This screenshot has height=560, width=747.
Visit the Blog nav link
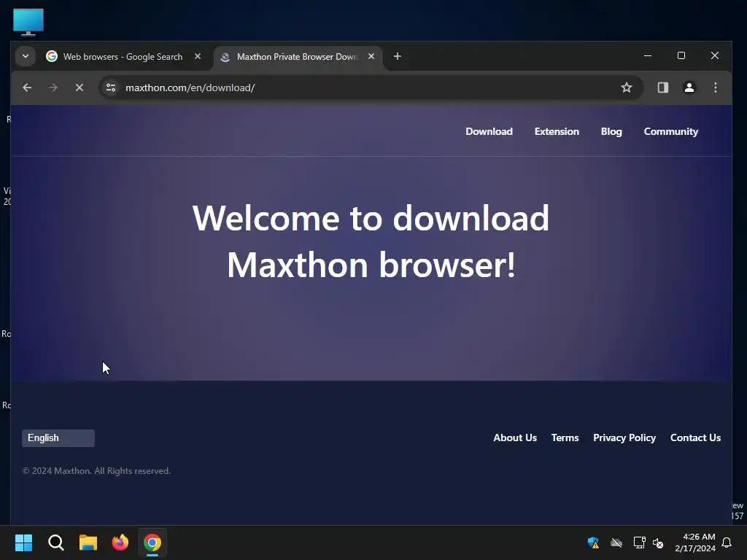pos(611,131)
